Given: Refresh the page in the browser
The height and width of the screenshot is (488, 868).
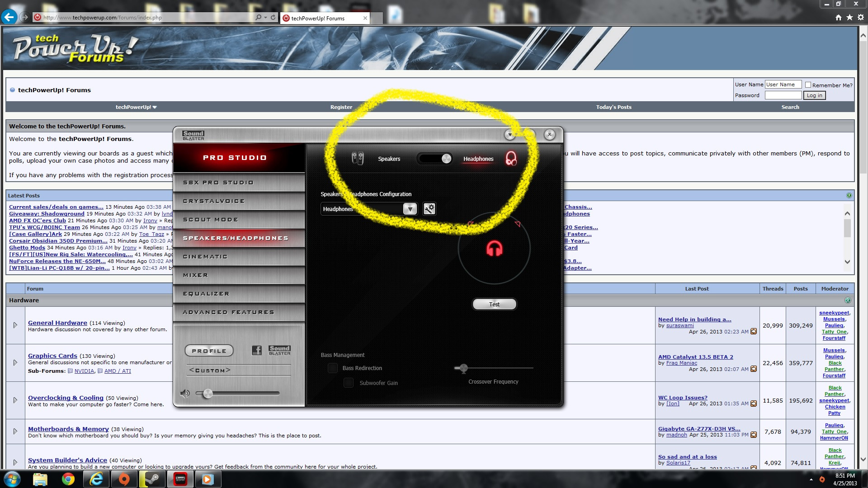Looking at the screenshot, I should 273,17.
